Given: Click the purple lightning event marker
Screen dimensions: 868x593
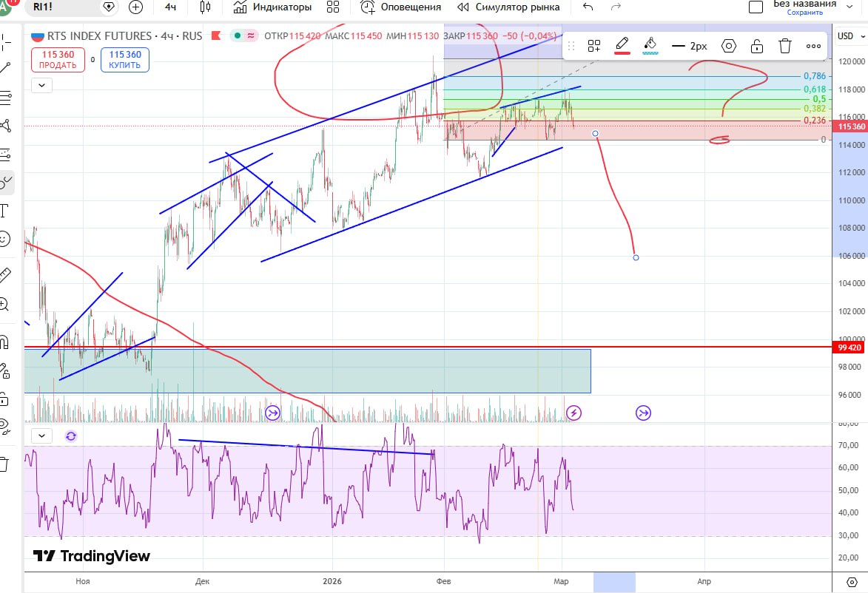Looking at the screenshot, I should (573, 413).
